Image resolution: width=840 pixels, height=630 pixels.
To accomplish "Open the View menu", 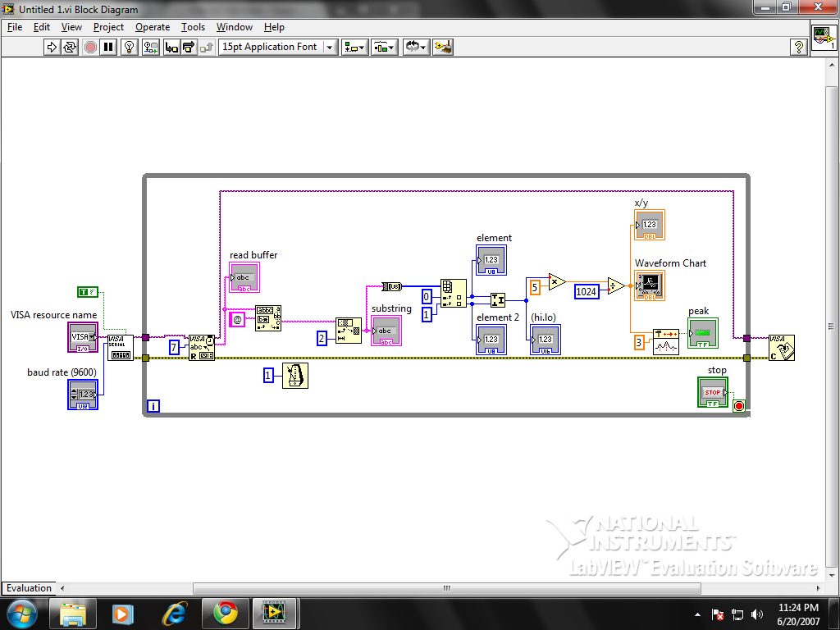I will tap(71, 27).
